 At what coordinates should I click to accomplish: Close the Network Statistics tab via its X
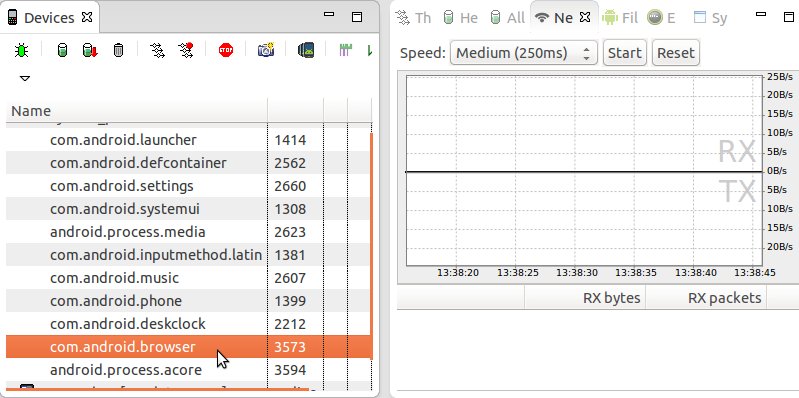click(585, 17)
